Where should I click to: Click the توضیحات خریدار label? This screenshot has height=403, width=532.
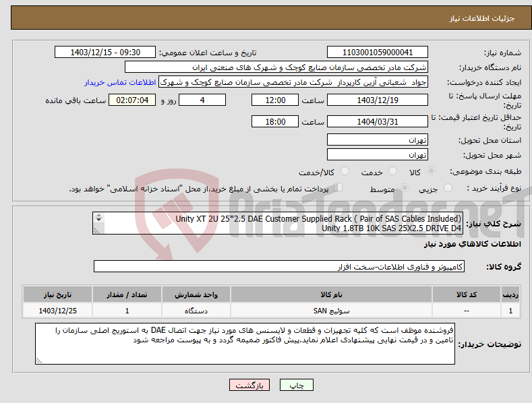pyautogui.click(x=490, y=344)
